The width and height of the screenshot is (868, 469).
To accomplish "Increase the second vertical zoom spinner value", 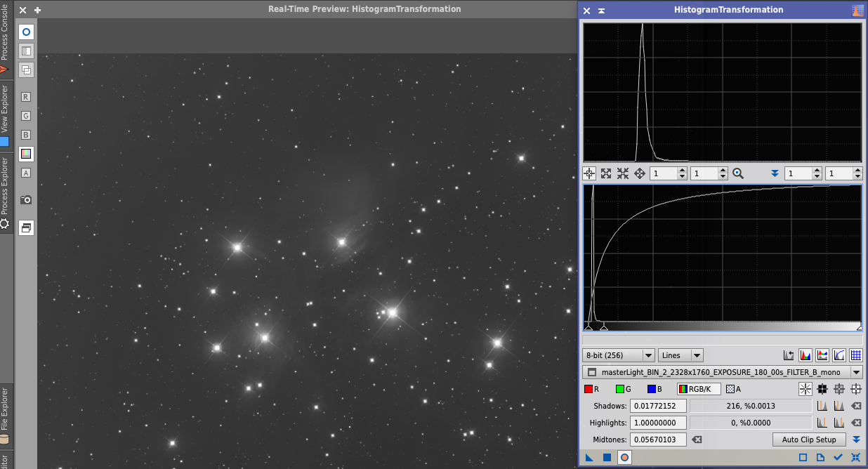I will pos(723,171).
